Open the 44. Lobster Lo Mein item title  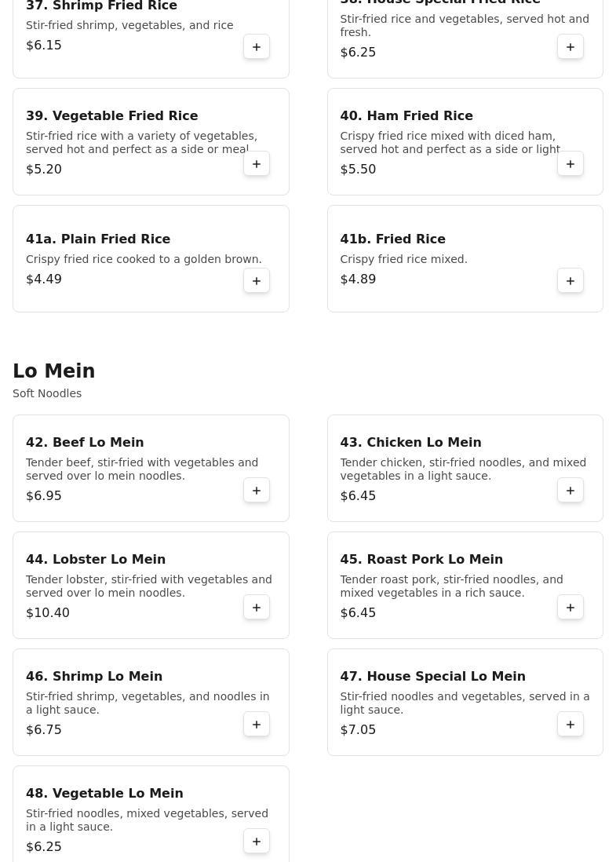point(96,559)
